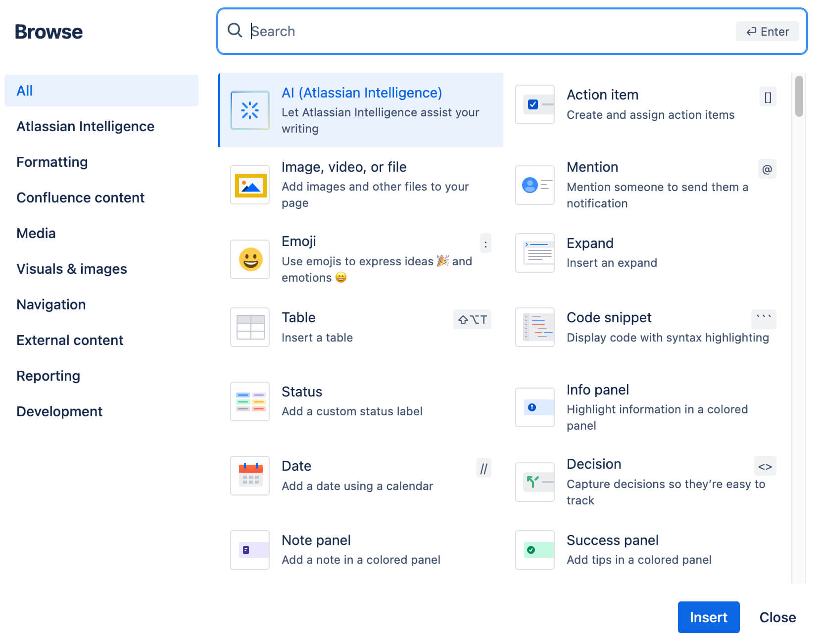
Task: Click the Insert button
Action: 709,617
